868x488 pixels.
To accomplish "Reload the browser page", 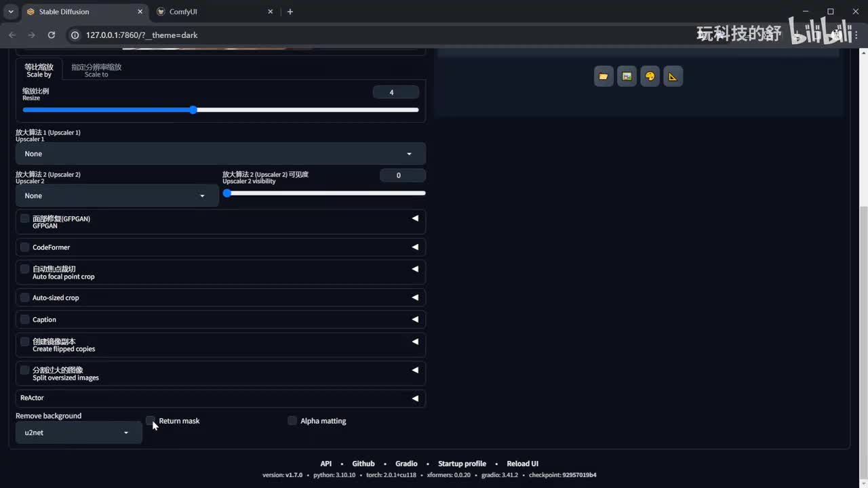I will tap(52, 35).
